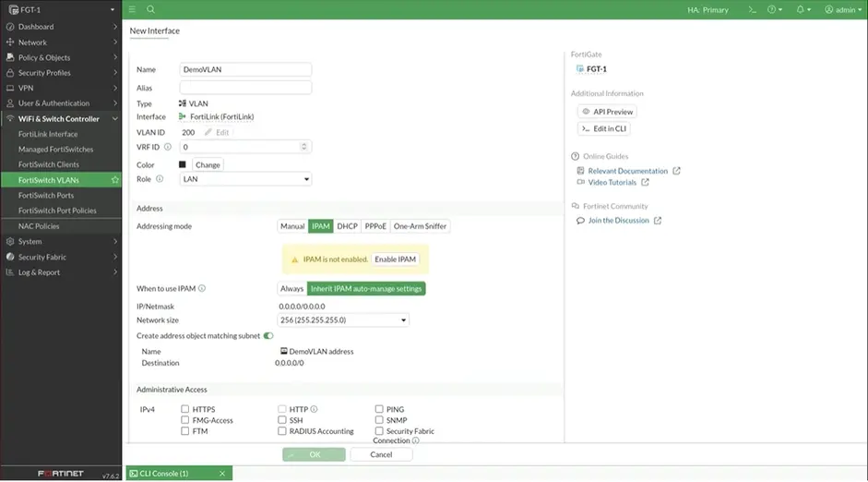Click the black color swatch

(182, 164)
